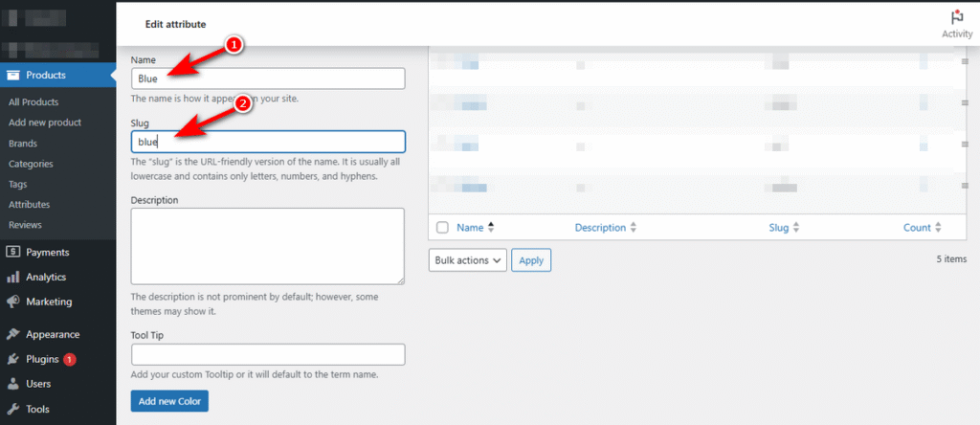Click the Count column footer link
980x425 pixels.
pyautogui.click(x=917, y=228)
